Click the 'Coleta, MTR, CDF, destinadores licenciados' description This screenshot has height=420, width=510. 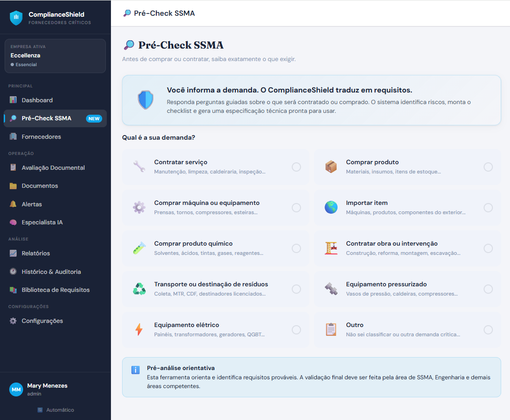[x=210, y=294]
